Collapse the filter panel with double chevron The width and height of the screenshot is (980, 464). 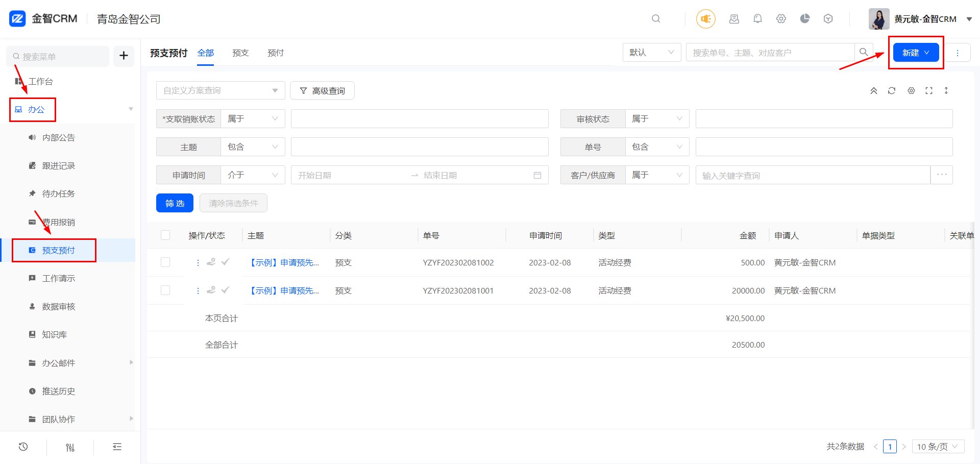874,91
